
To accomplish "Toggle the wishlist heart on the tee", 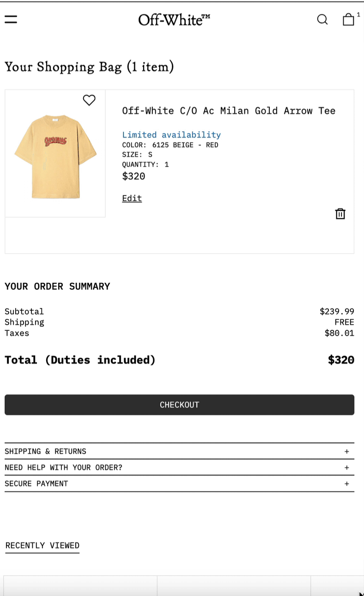I will [x=89, y=100].
